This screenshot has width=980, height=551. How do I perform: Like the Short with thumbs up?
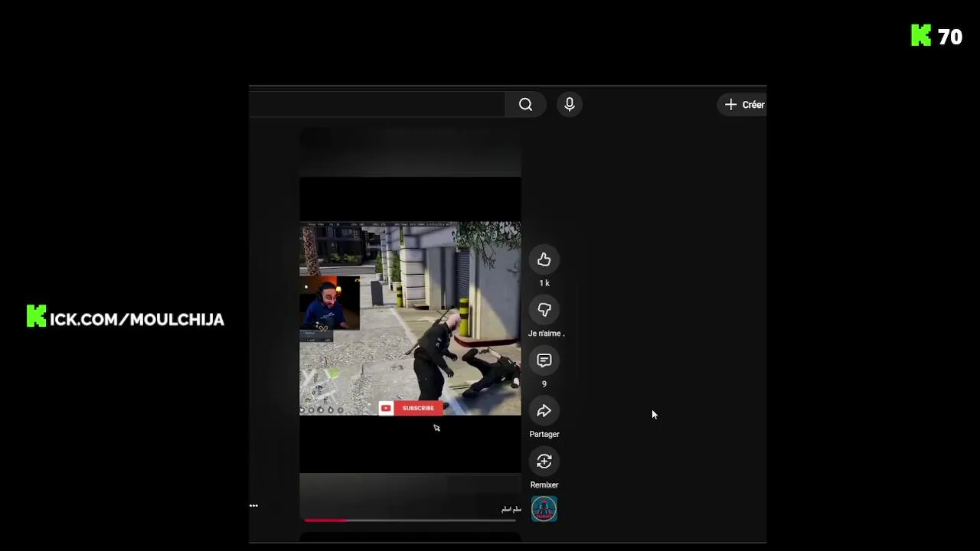(544, 260)
